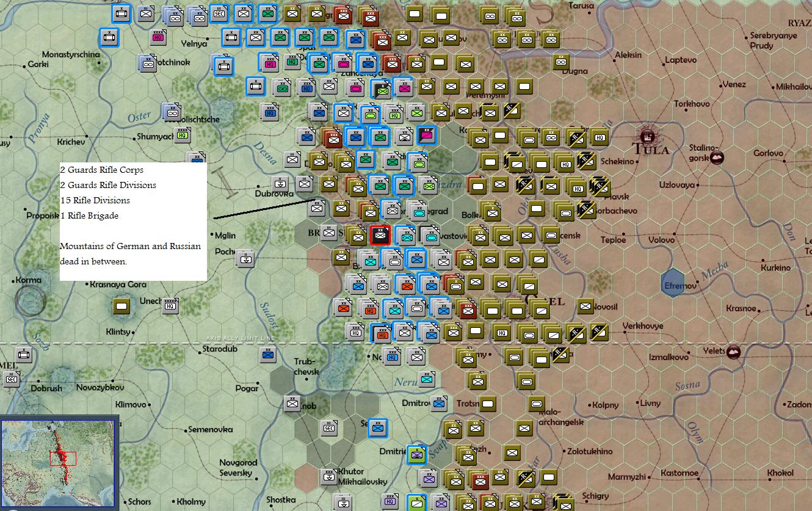Click the Semenovka town label
This screenshot has width=812, height=511.
tap(210, 429)
